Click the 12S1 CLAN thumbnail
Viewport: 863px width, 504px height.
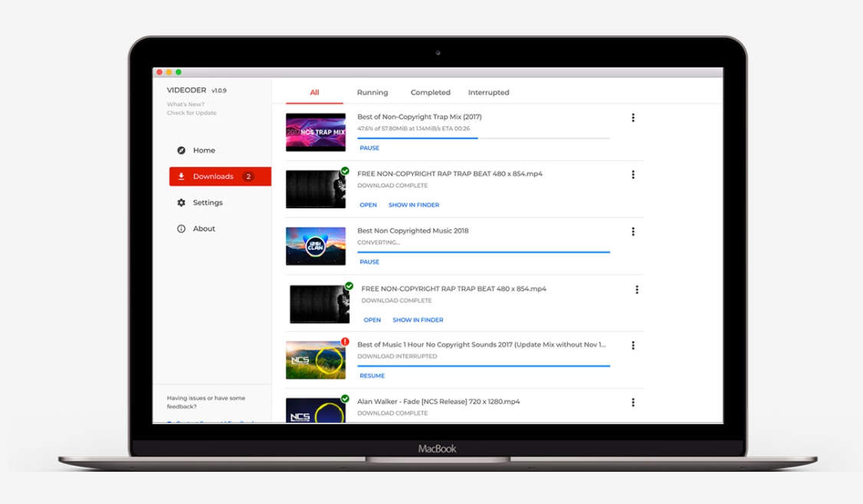(x=316, y=246)
